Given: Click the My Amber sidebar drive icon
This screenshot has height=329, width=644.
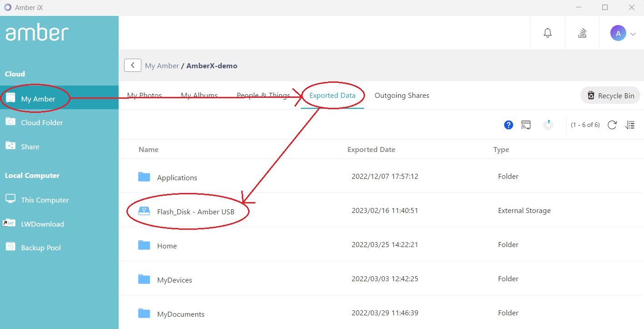Looking at the screenshot, I should (10, 98).
